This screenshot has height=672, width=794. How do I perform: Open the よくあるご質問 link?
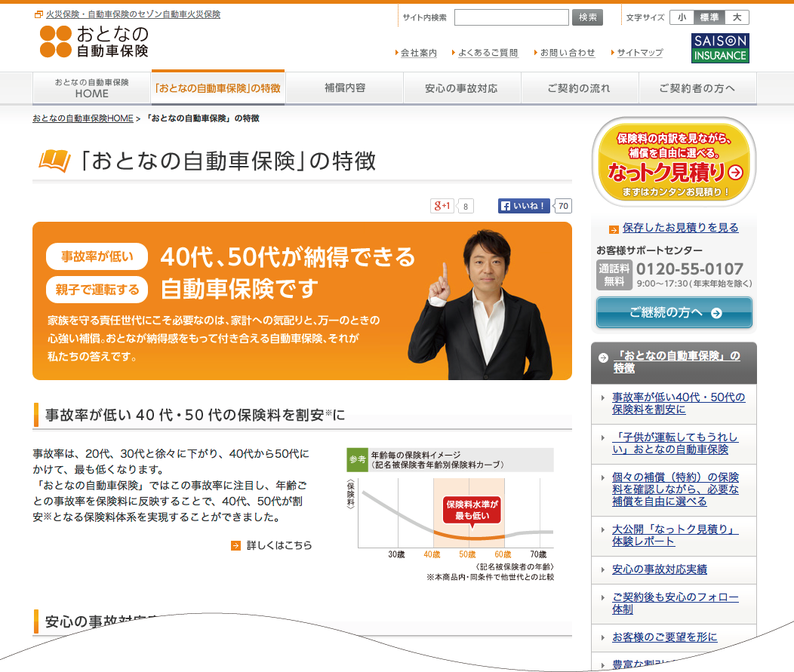point(488,53)
